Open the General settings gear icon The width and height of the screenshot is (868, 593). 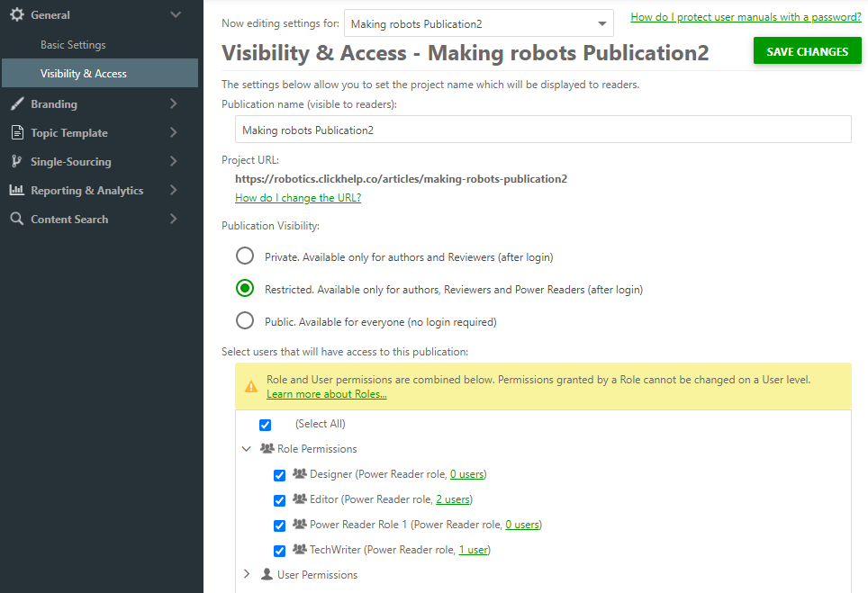click(18, 14)
